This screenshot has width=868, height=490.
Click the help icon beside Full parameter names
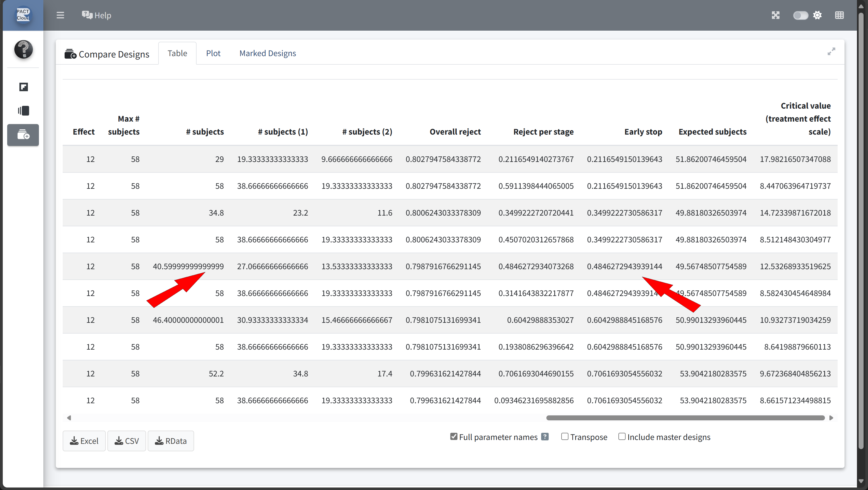(544, 437)
